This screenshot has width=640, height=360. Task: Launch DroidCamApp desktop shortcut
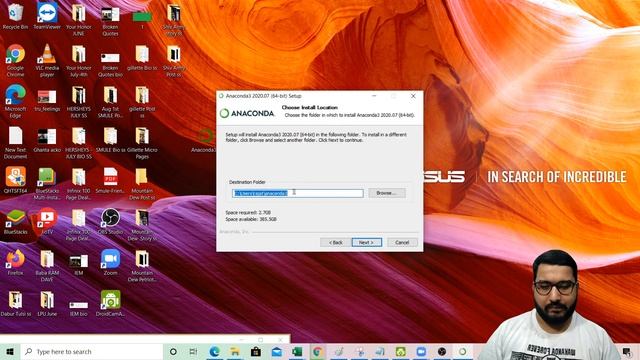coord(110,303)
